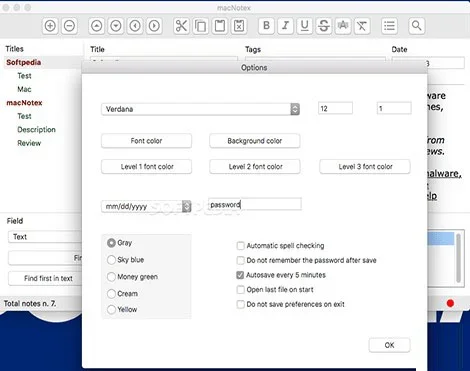Click the Level 3 font color button
Image resolution: width=470 pixels, height=371 pixels.
(365, 166)
